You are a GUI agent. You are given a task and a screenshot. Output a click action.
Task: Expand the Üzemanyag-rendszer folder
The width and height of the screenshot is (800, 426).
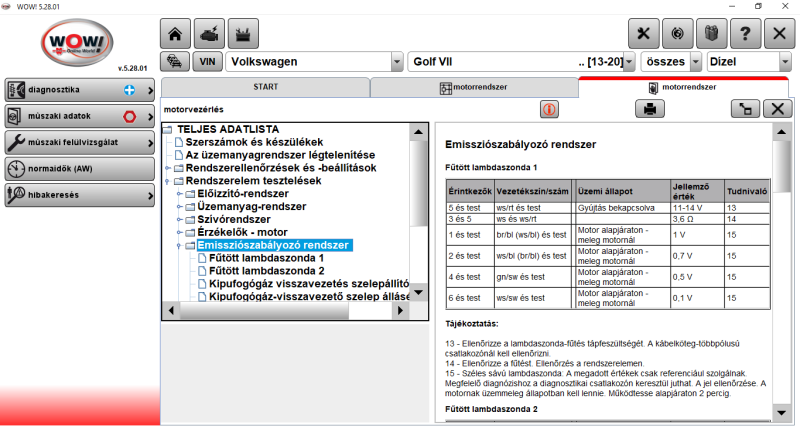click(x=179, y=207)
